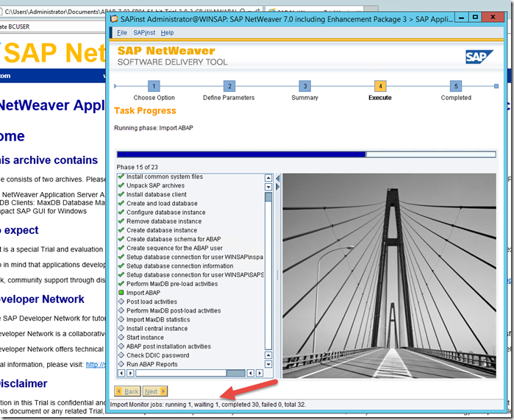Click the diamond icon beside Start instance
Screen dimensions: 514x420
(121, 338)
